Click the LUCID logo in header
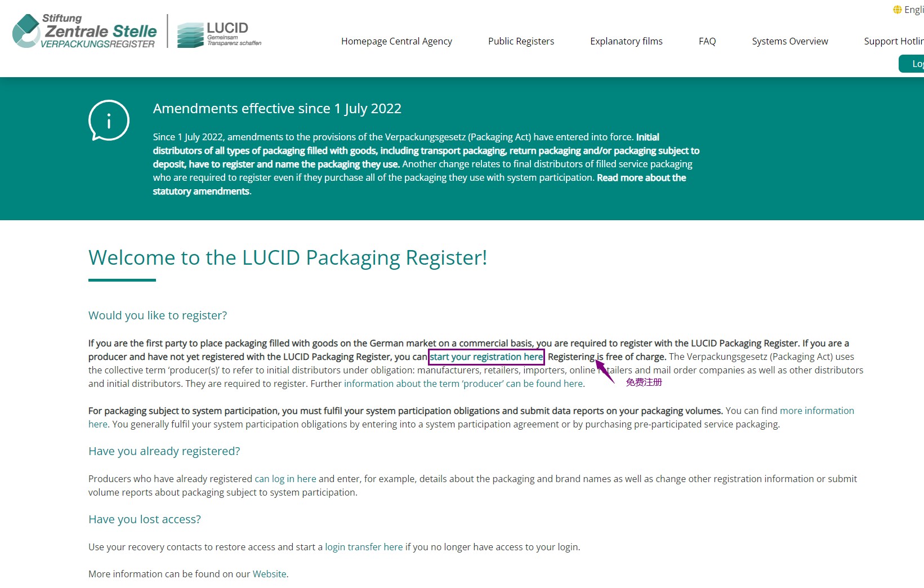Image resolution: width=924 pixels, height=588 pixels. (x=219, y=34)
